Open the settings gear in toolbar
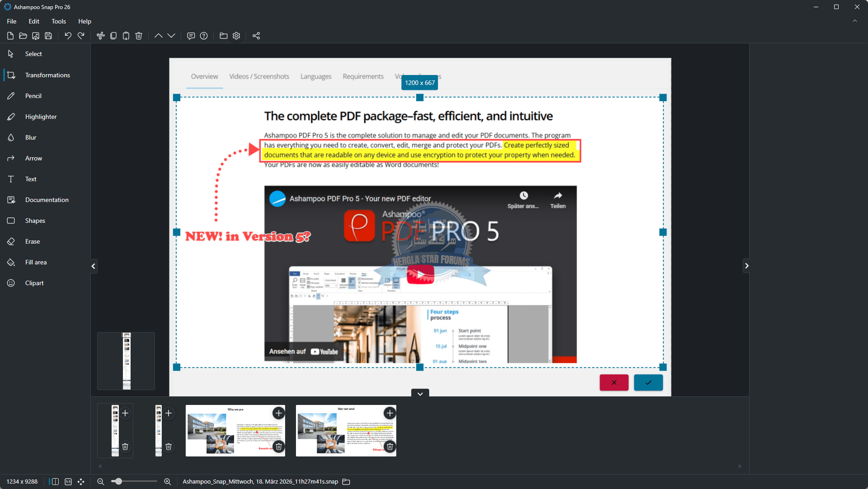This screenshot has height=489, width=868. 236,36
